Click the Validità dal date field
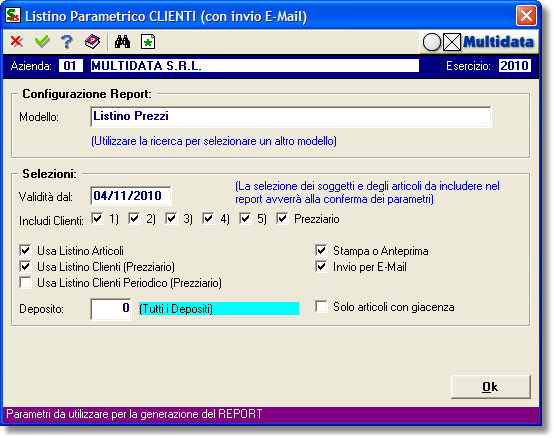The width and height of the screenshot is (554, 438). click(x=131, y=196)
